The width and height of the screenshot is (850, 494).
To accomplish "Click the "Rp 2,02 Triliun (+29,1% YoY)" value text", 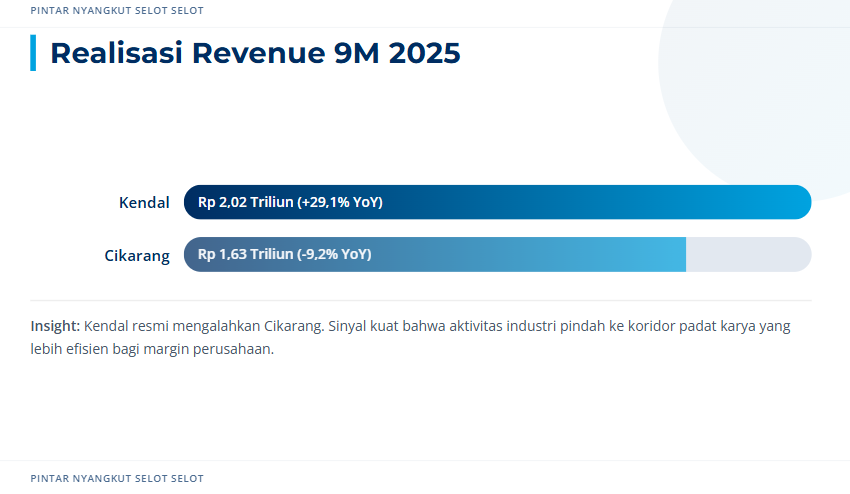I will tap(290, 202).
